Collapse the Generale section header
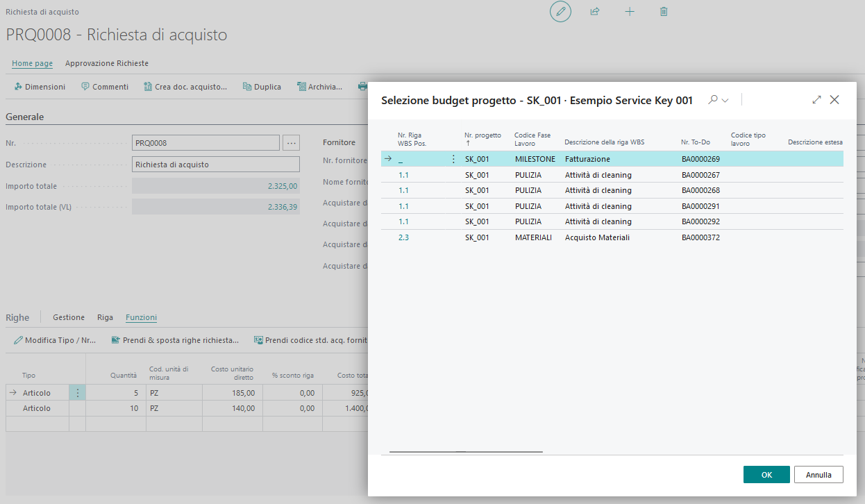 25,117
